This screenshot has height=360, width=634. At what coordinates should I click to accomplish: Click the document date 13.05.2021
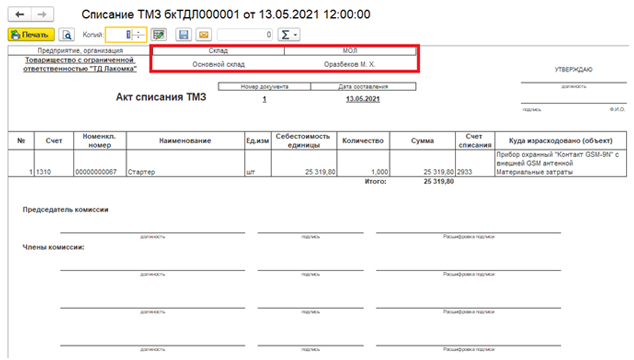tap(363, 99)
